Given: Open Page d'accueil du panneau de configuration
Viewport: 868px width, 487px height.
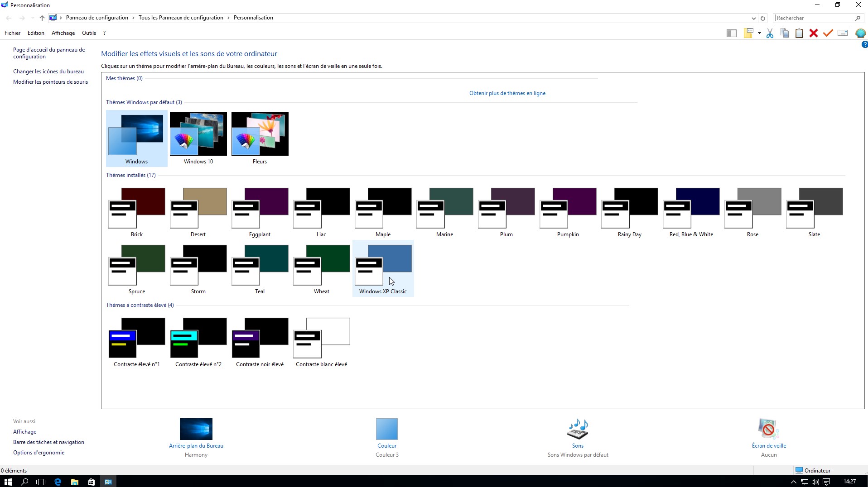Looking at the screenshot, I should coord(49,53).
